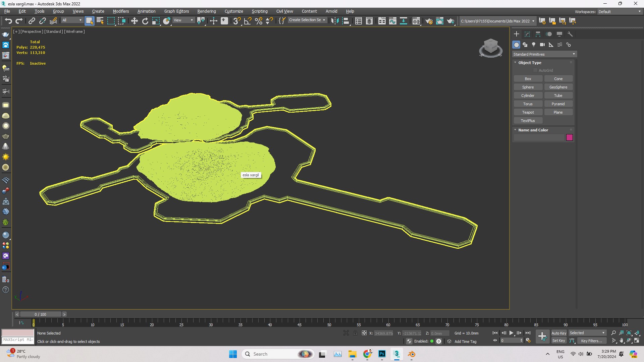Click the Wireframe viewport label

74,32
